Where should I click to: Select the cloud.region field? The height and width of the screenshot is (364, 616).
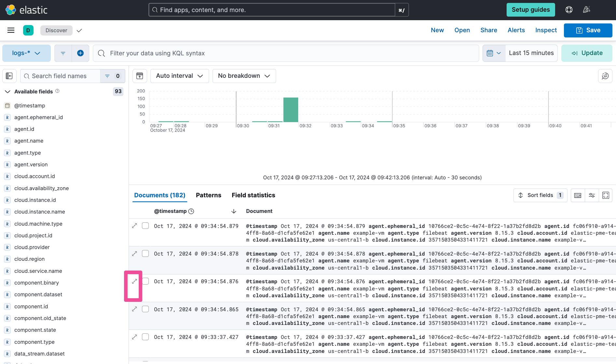(x=29, y=259)
